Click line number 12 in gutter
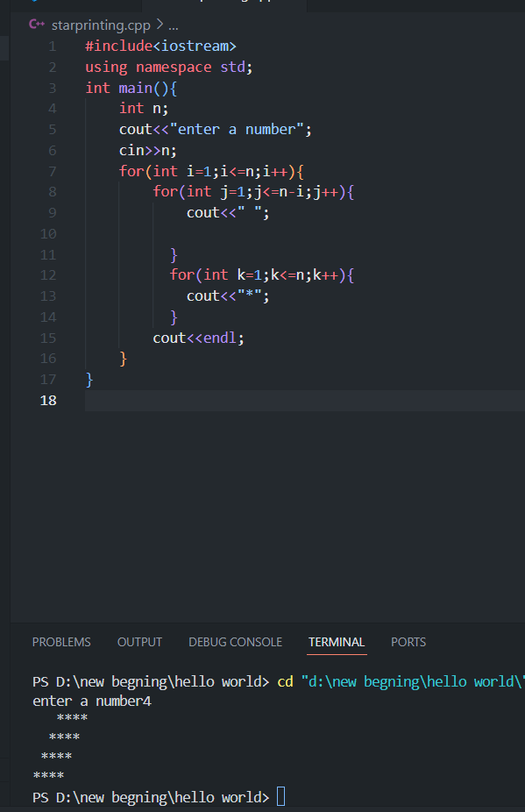This screenshot has width=525, height=812. pyautogui.click(x=48, y=275)
